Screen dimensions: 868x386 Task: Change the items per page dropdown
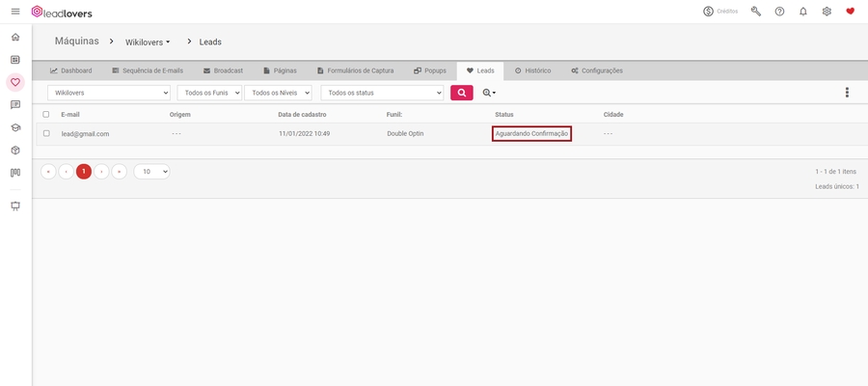coord(151,172)
